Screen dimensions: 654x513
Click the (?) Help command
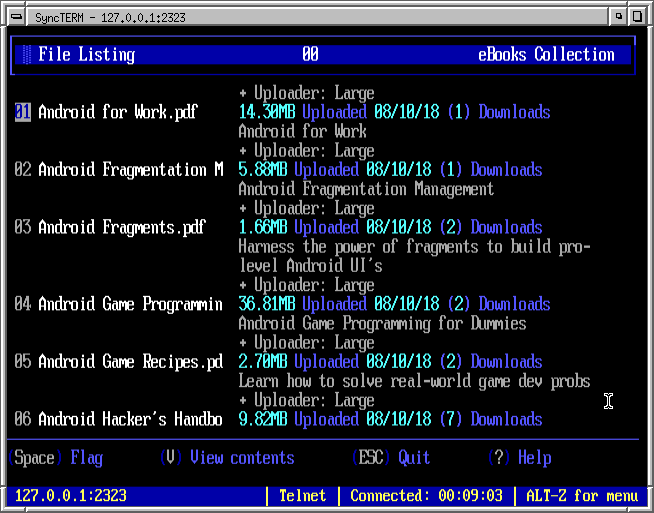[x=520, y=458]
